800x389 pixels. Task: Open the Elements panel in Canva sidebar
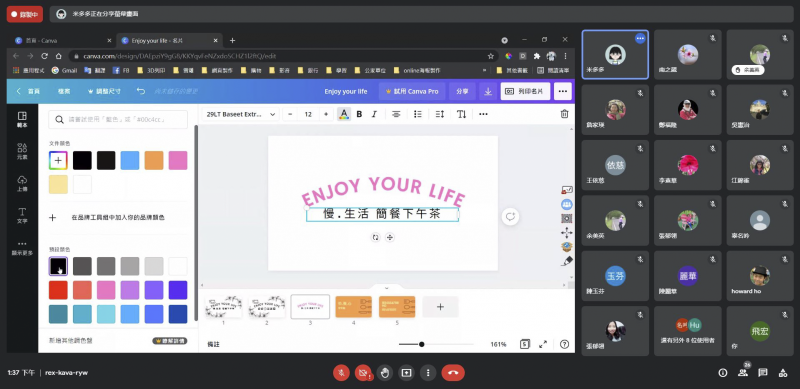point(22,152)
